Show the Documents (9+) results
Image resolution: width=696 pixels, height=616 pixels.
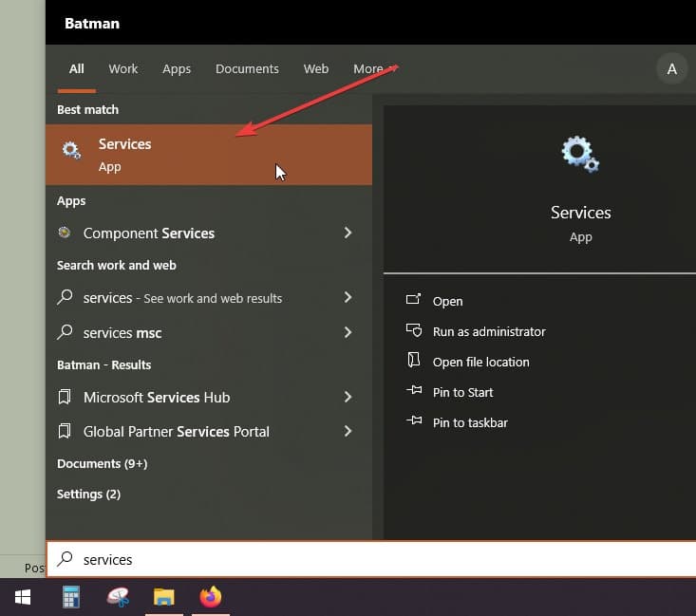(x=103, y=464)
